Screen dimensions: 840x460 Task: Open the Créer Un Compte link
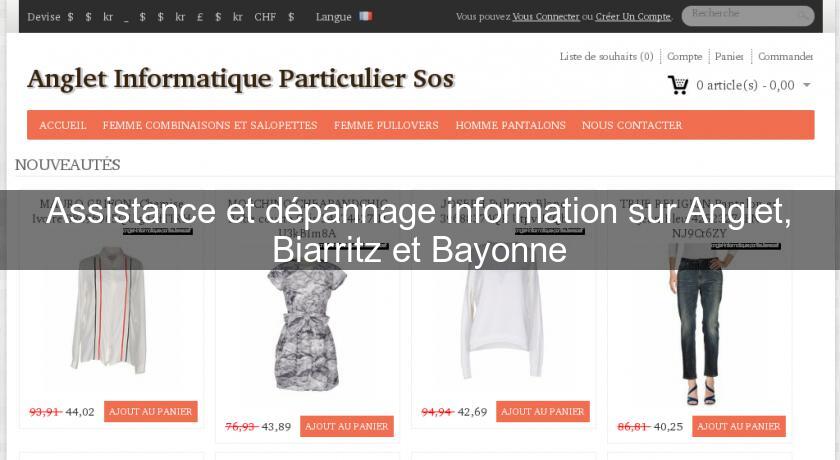point(633,17)
